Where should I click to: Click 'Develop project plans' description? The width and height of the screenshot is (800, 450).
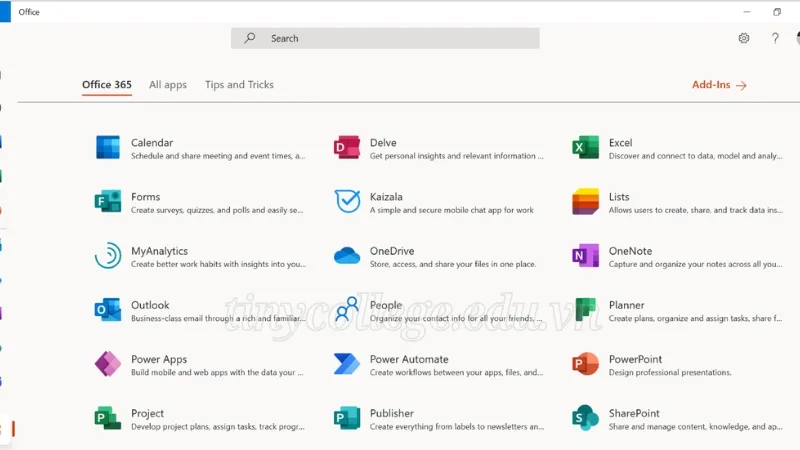point(218,427)
